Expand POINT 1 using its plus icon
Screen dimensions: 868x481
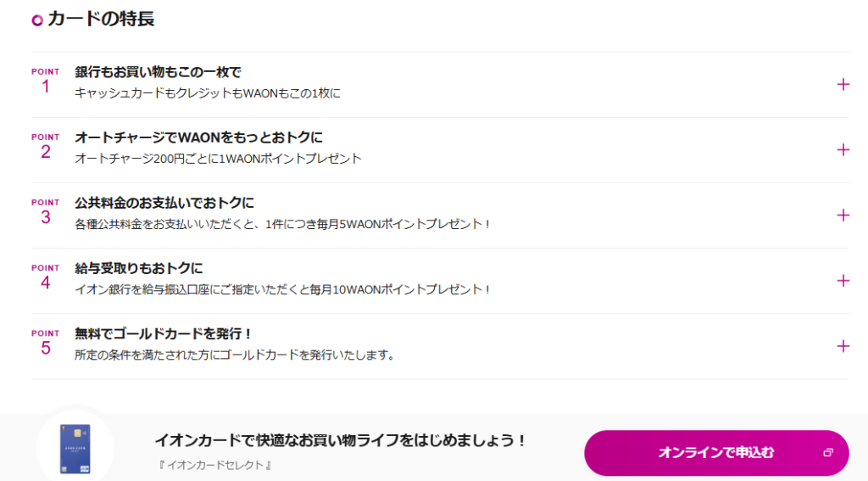(843, 84)
